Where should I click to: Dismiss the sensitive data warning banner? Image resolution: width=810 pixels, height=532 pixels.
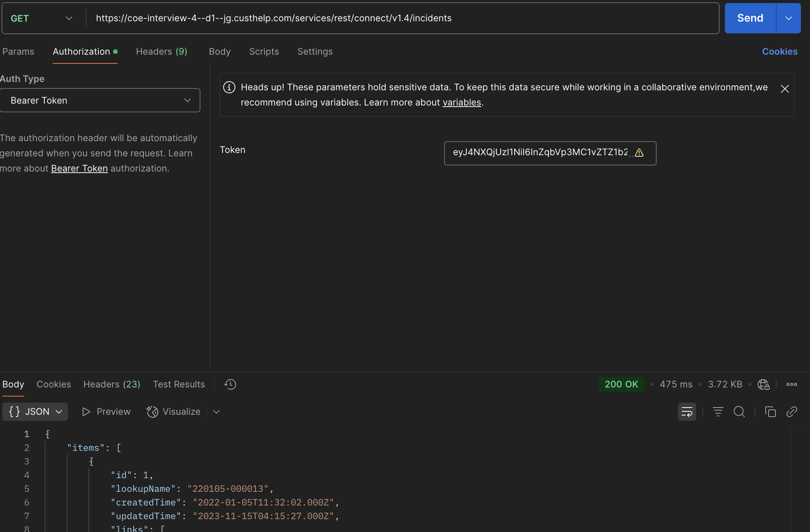coord(784,88)
